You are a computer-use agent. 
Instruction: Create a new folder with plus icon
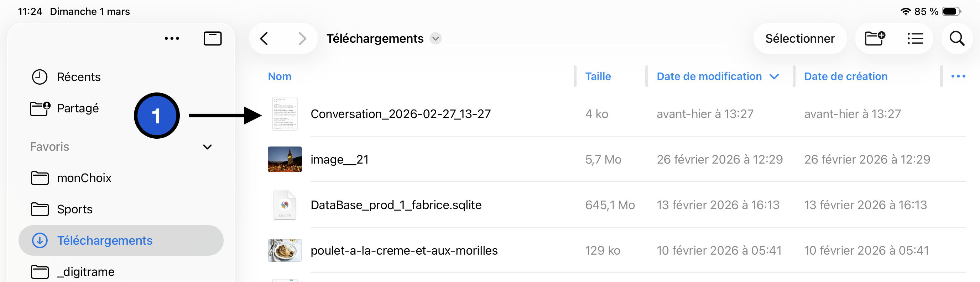875,38
